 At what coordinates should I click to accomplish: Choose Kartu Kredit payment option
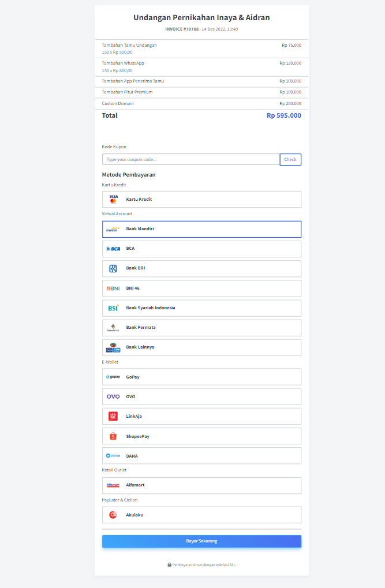pyautogui.click(x=201, y=199)
